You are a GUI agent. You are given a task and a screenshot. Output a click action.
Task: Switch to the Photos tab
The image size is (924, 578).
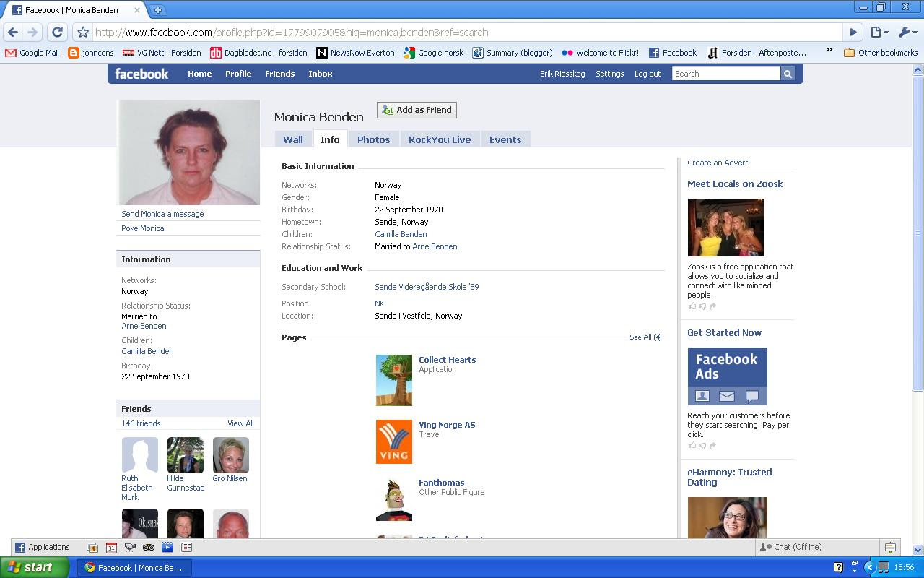pos(373,139)
